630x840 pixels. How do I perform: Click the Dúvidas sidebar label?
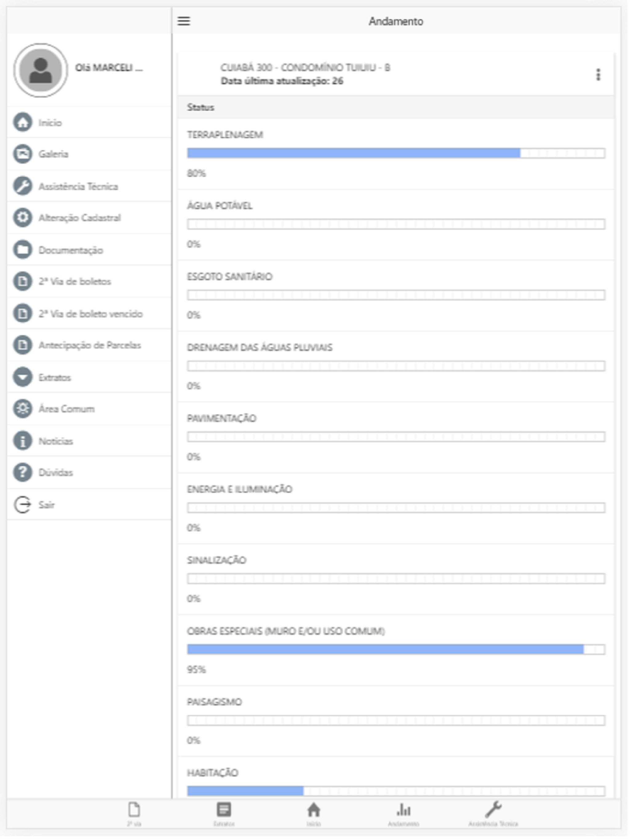55,472
